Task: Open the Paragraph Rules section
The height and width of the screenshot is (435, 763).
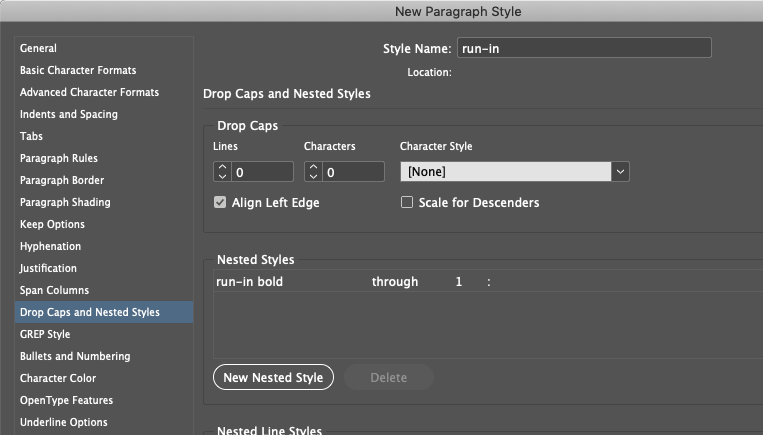Action: pyautogui.click(x=59, y=158)
